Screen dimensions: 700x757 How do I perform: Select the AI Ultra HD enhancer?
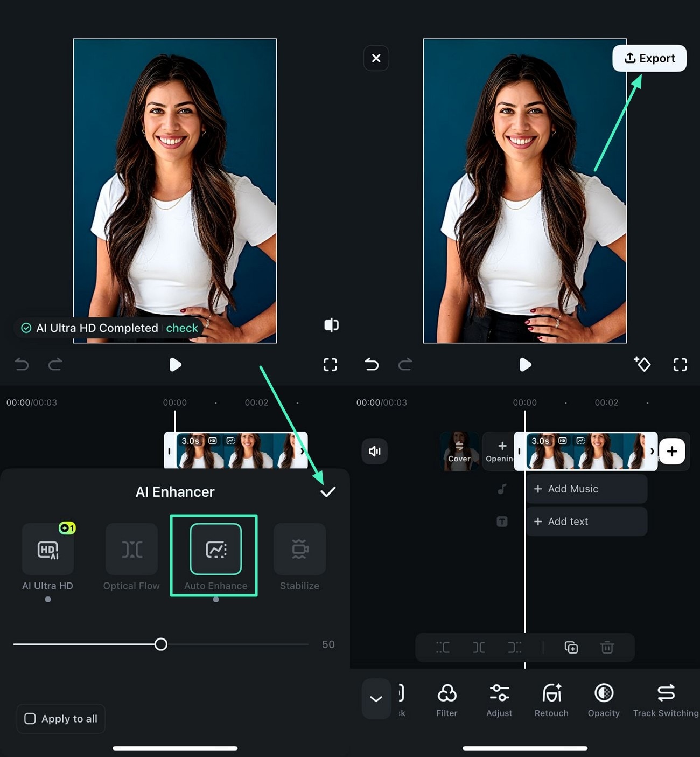pyautogui.click(x=47, y=550)
